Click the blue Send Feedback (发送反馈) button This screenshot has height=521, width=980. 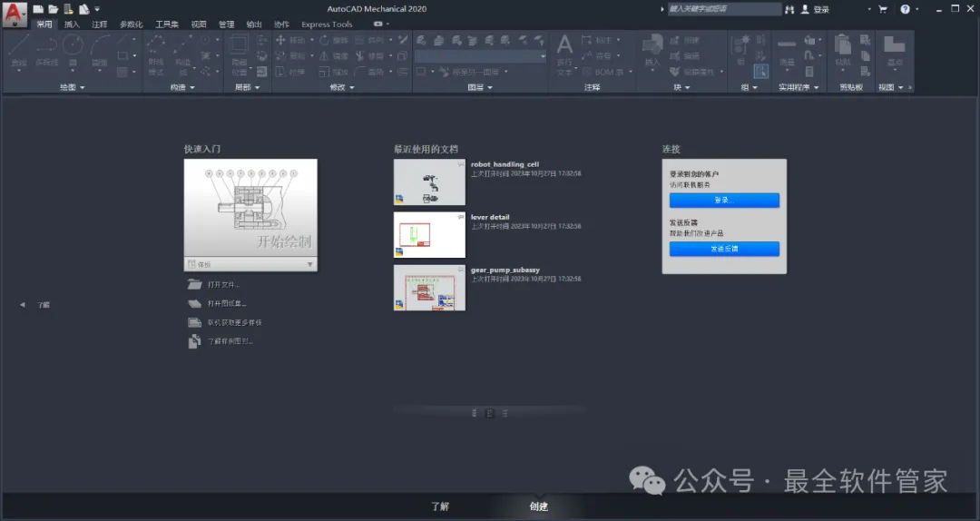[724, 249]
